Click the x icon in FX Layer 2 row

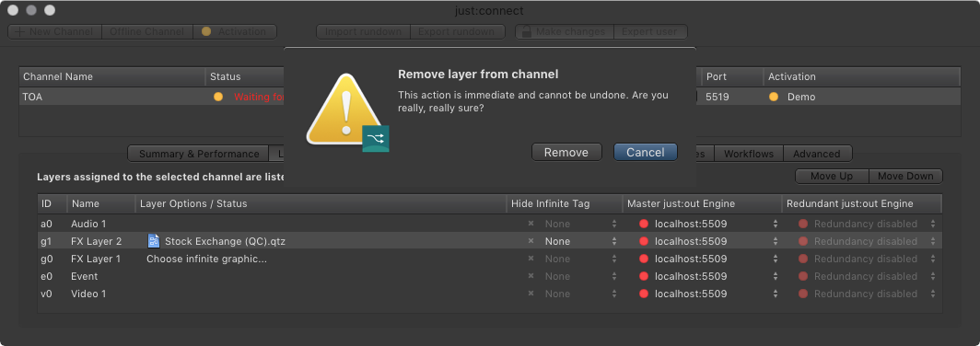531,241
